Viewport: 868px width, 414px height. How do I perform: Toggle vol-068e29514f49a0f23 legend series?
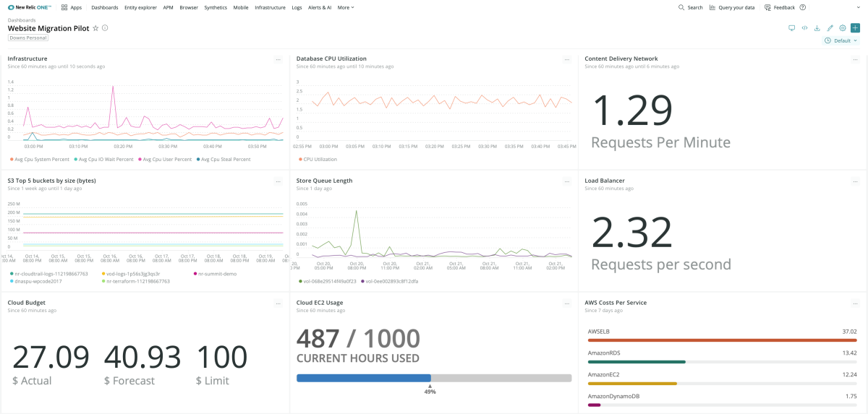[328, 281]
